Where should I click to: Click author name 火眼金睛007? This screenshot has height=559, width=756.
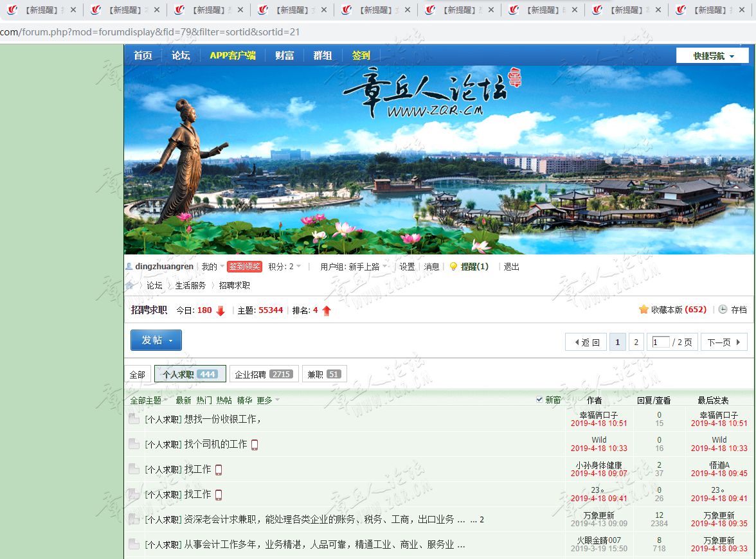coord(599,540)
